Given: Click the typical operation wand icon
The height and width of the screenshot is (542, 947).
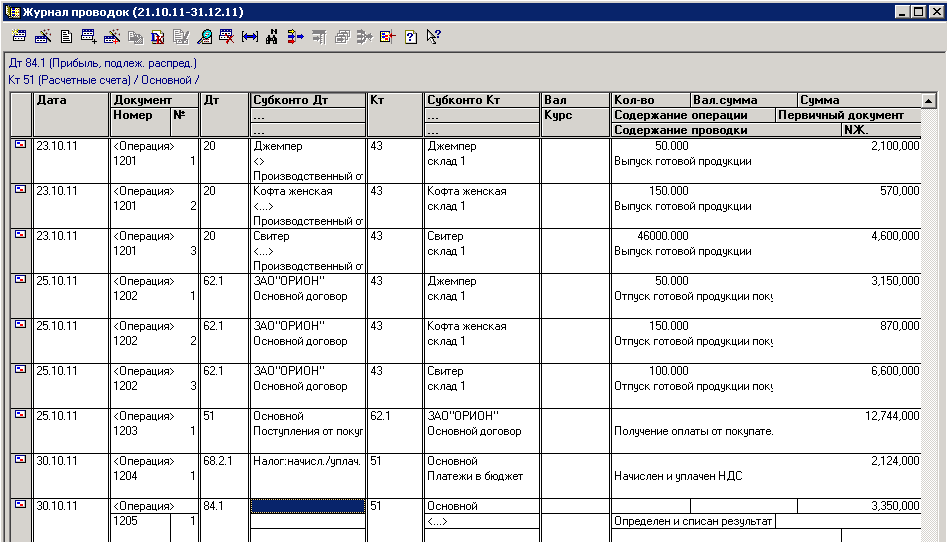Looking at the screenshot, I should pyautogui.click(x=43, y=37).
